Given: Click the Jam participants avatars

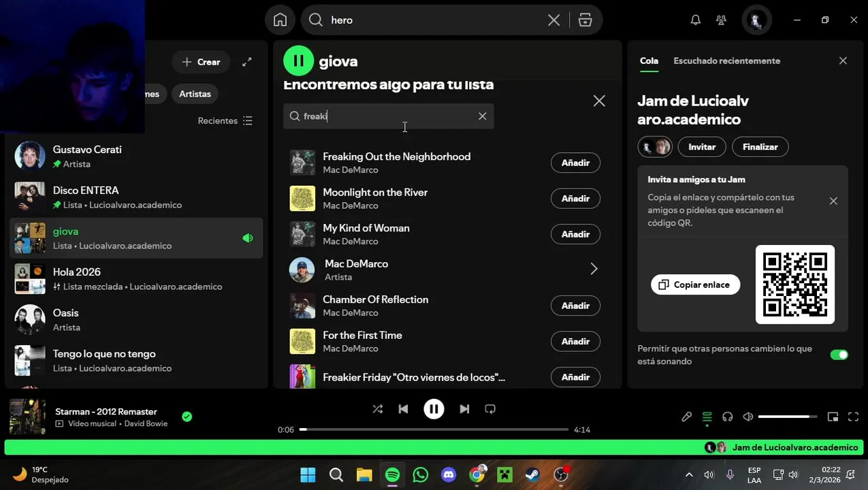Looking at the screenshot, I should pos(655,146).
